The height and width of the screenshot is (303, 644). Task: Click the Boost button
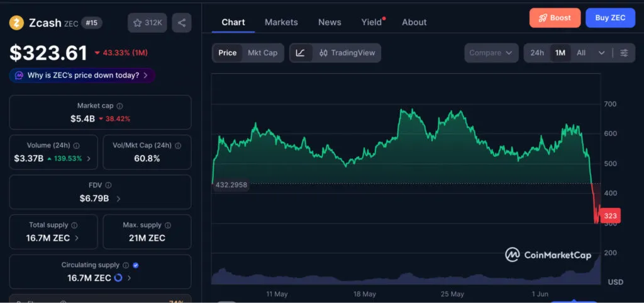555,18
